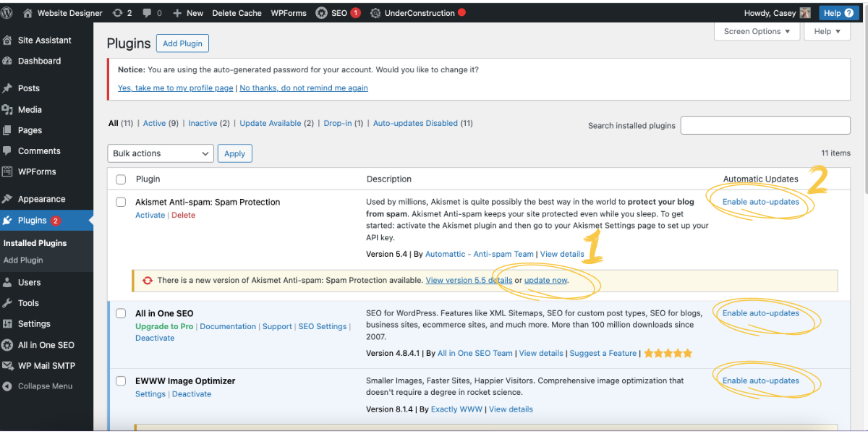Open the Bulk actions dropdown

161,153
